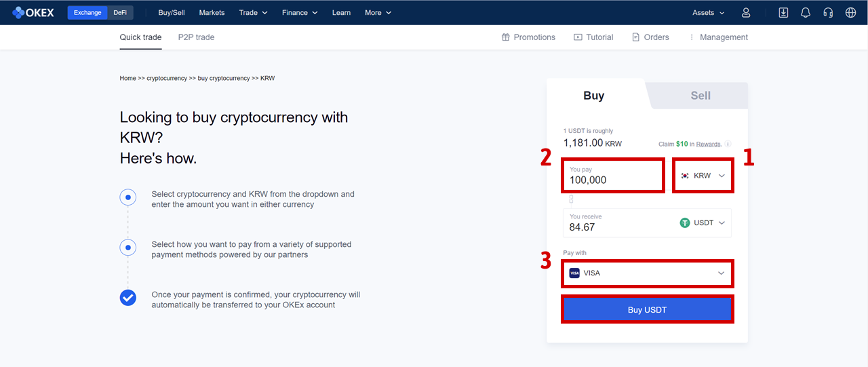Switch to the DeFi mode
This screenshot has height=367, width=868.
120,12
